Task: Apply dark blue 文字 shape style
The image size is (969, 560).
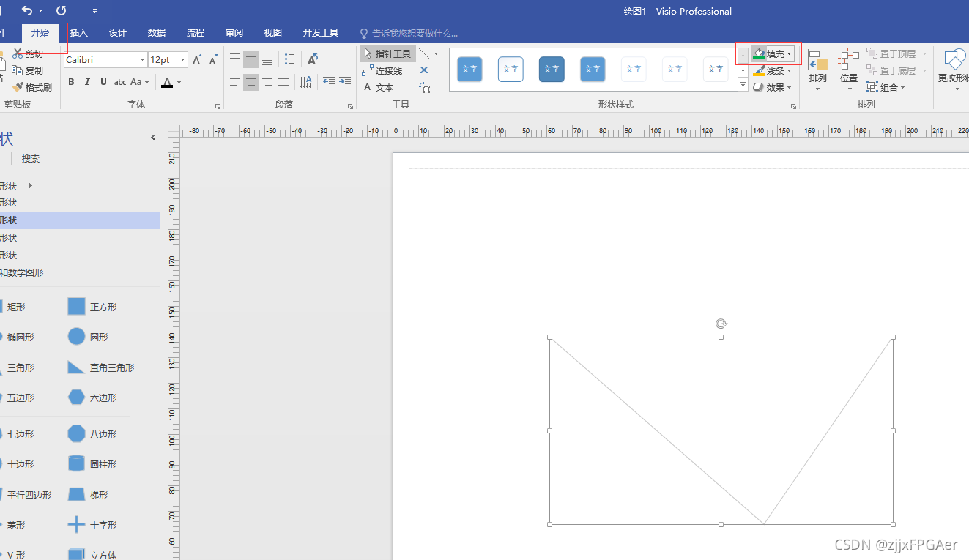Action: point(552,70)
